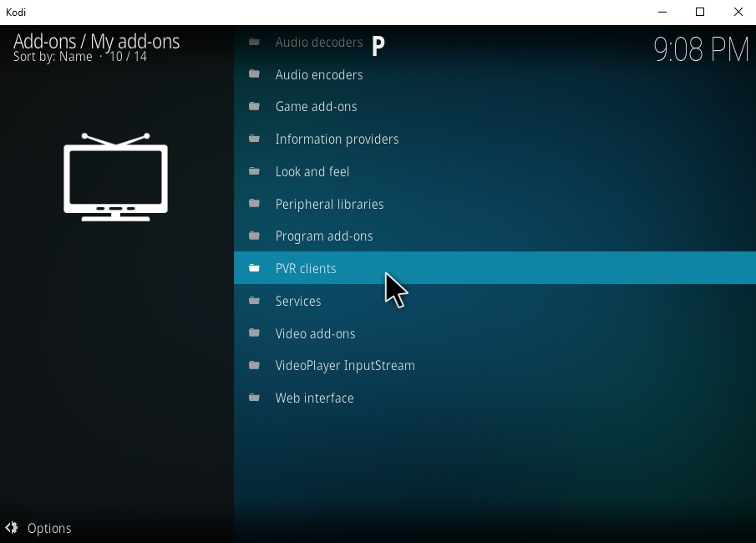The width and height of the screenshot is (756, 543).
Task: Open Information providers category
Action: (x=337, y=140)
